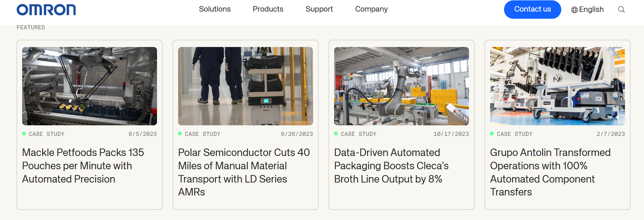Click the globe language icon
Screen dimensions: 644x220
pos(574,10)
